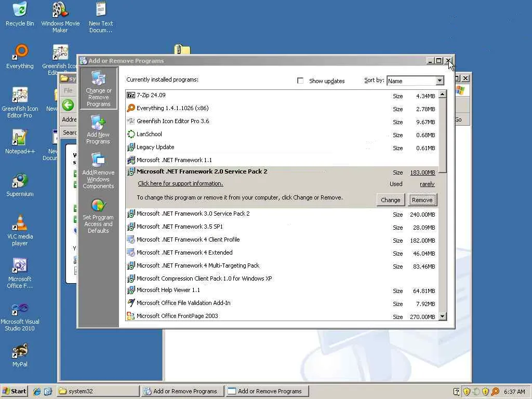Click the Change button for .NET 2.0

pos(391,200)
